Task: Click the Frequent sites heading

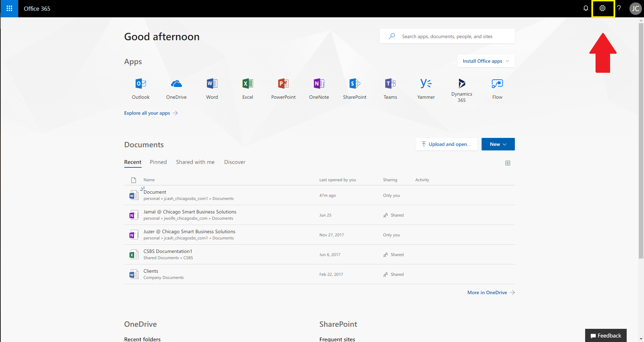Action: (x=337, y=339)
